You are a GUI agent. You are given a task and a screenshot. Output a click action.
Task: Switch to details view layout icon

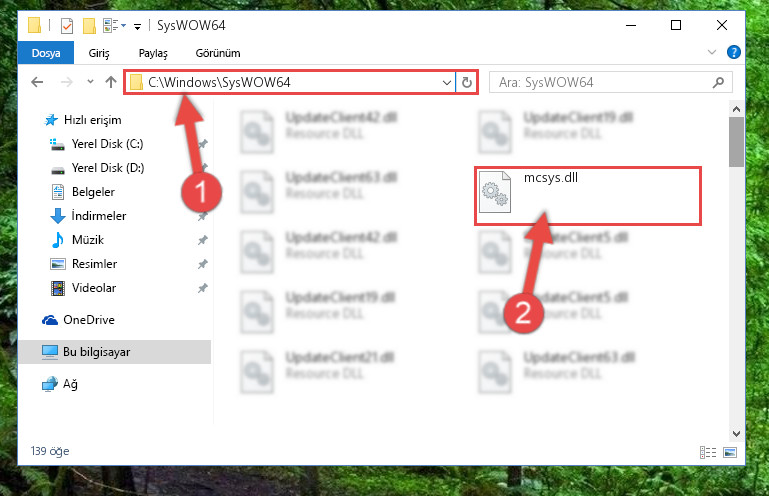pyautogui.click(x=708, y=452)
